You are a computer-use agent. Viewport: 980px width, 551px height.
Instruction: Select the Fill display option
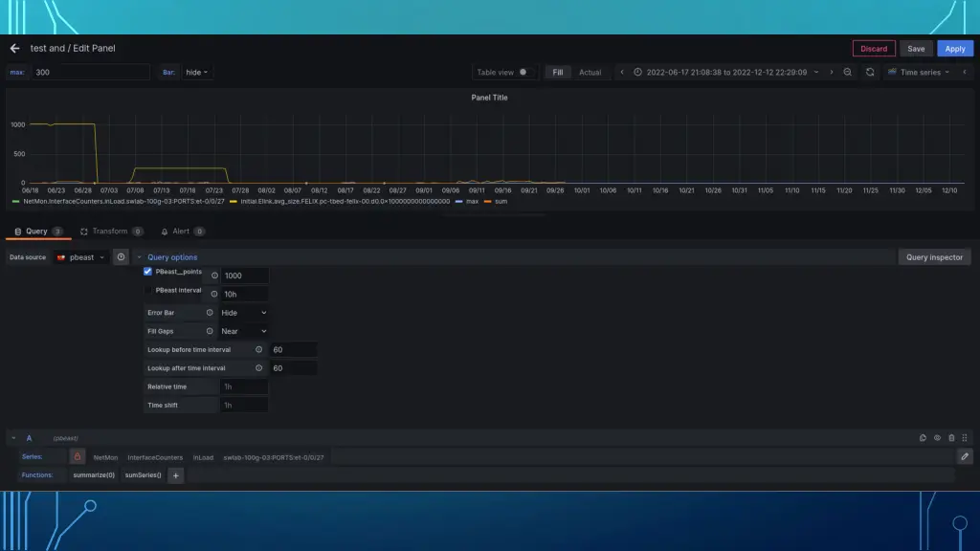coord(558,73)
